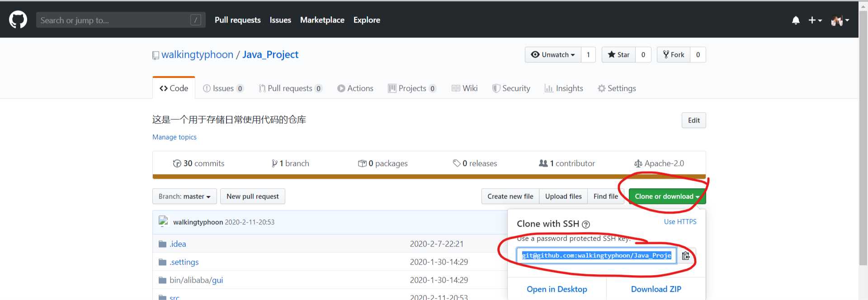Open the .idea folder
The width and height of the screenshot is (868, 300).
(178, 244)
